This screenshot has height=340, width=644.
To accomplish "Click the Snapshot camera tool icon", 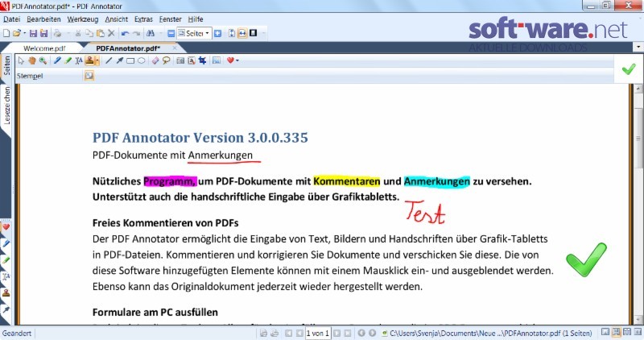I will [x=180, y=61].
